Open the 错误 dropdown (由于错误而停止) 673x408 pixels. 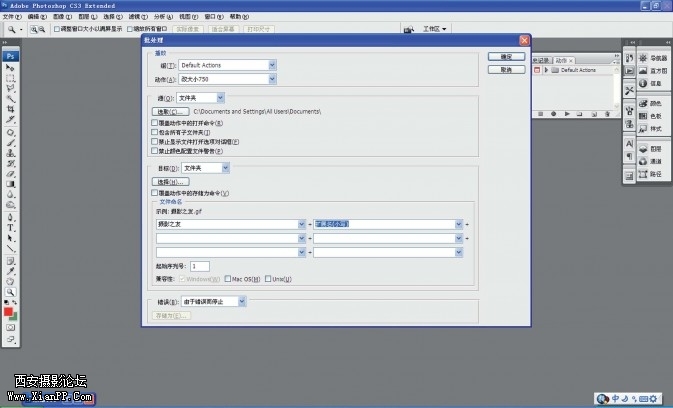[x=243, y=301]
